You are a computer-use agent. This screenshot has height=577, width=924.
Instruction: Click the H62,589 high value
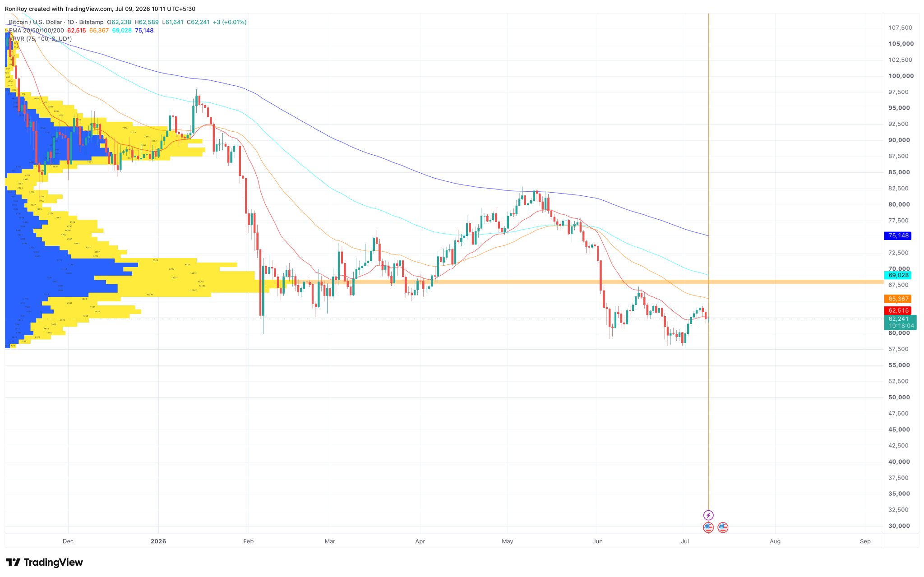coord(147,22)
